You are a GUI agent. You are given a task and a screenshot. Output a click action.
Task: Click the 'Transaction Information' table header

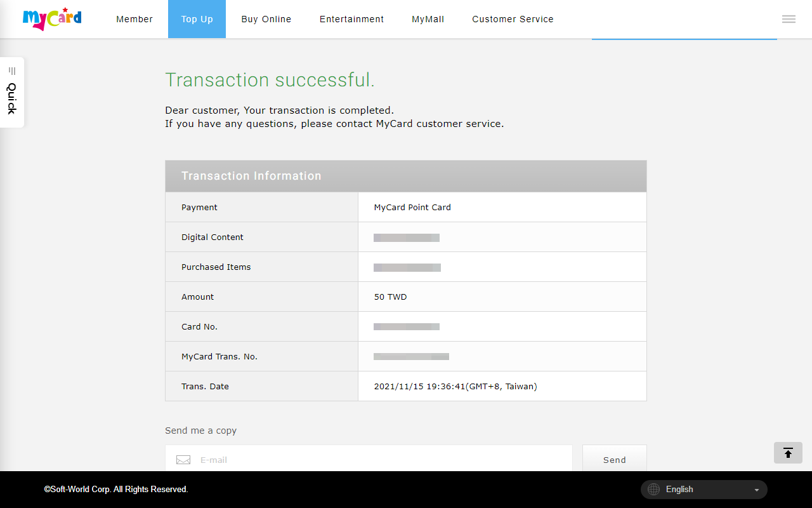pos(406,176)
